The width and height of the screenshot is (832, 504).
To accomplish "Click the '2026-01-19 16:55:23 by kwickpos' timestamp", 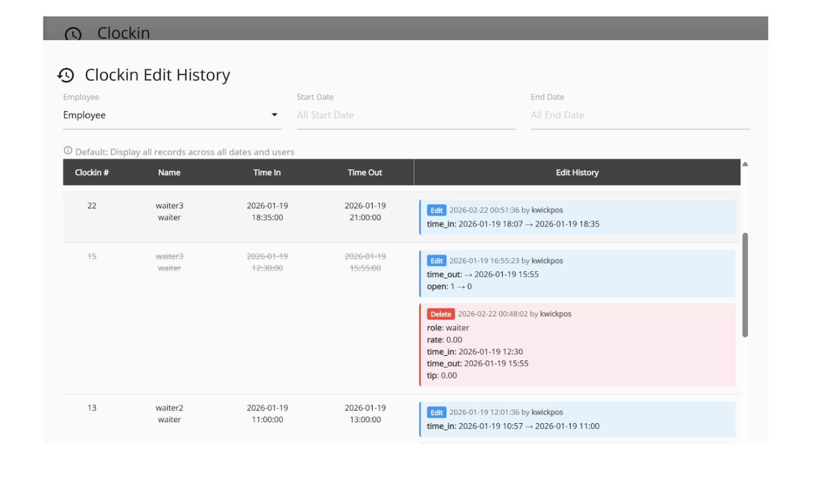I will click(506, 261).
